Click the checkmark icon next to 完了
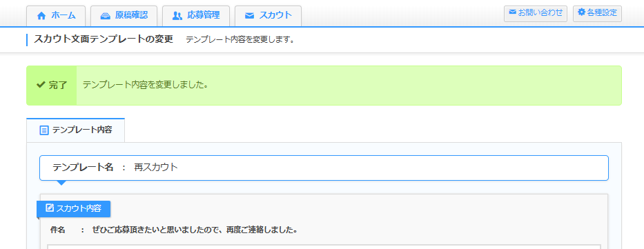Viewport: 644px width, 249px height. [41, 85]
